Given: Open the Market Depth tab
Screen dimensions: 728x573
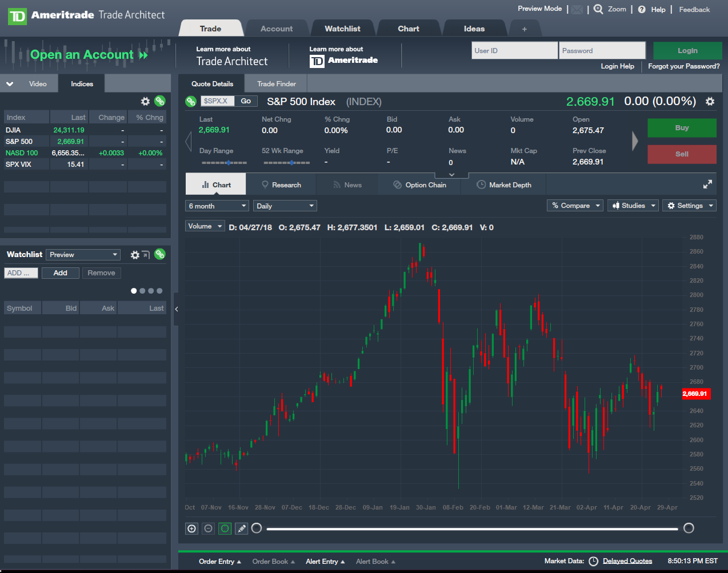Looking at the screenshot, I should tap(504, 185).
